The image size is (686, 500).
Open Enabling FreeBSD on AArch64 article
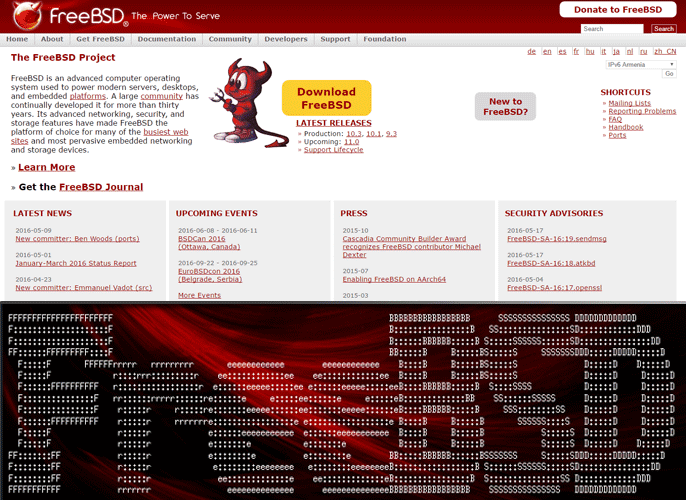pyautogui.click(x=394, y=279)
